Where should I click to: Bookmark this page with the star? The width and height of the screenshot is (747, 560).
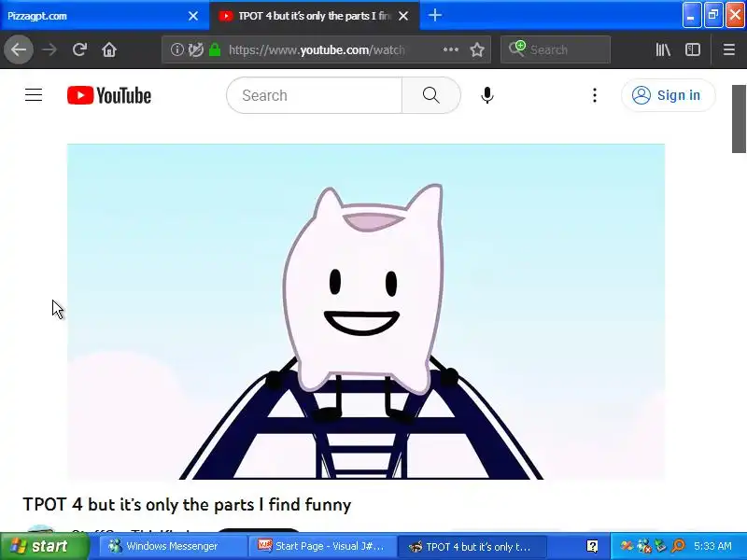point(477,49)
